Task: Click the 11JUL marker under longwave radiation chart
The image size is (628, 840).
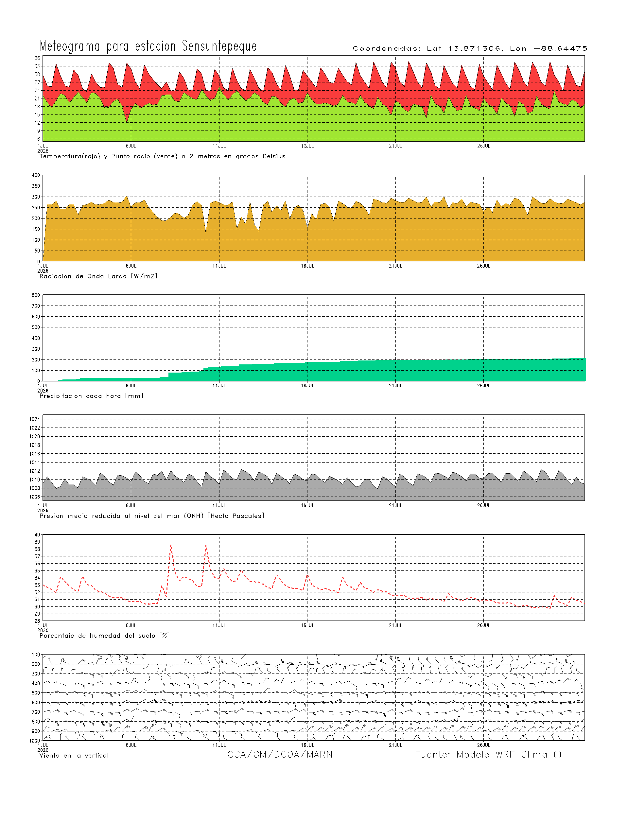Action: click(x=219, y=266)
